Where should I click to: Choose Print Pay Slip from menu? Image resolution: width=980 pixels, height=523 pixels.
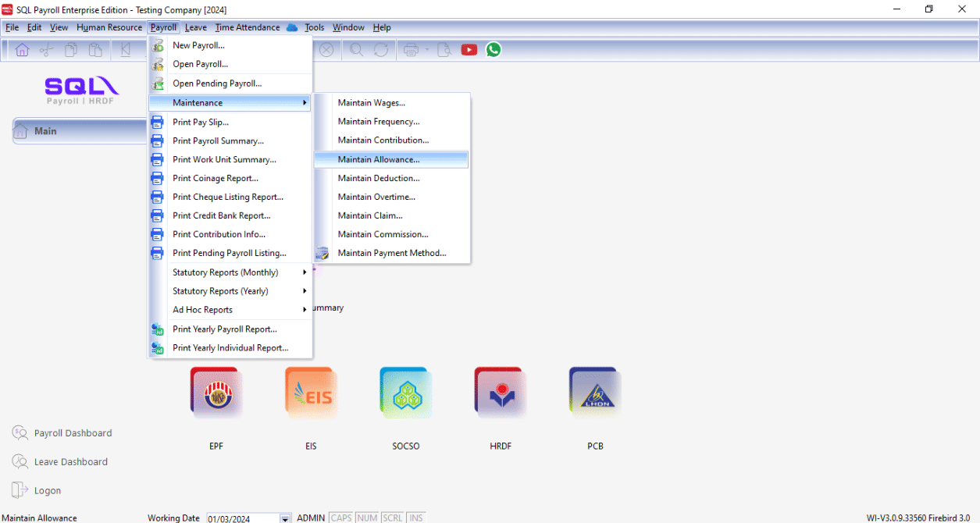201,122
